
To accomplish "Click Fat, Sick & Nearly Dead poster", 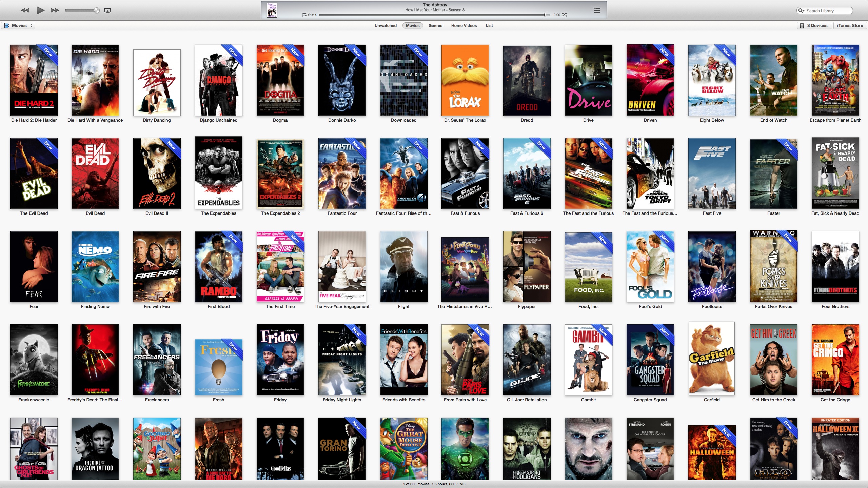I will (835, 173).
